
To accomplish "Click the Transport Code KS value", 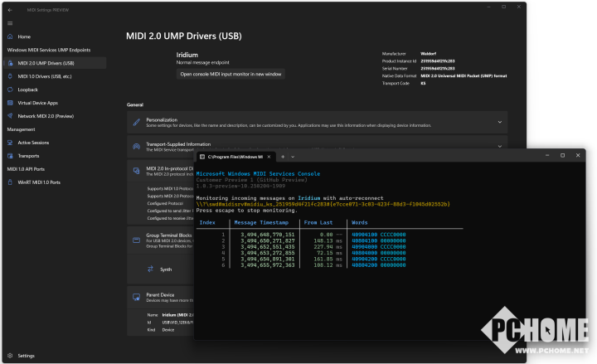I will tap(423, 84).
